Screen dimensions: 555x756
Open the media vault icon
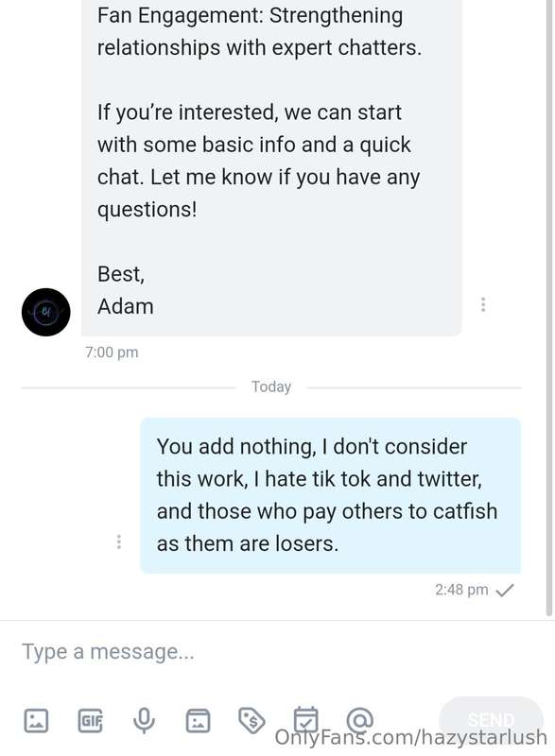198,720
